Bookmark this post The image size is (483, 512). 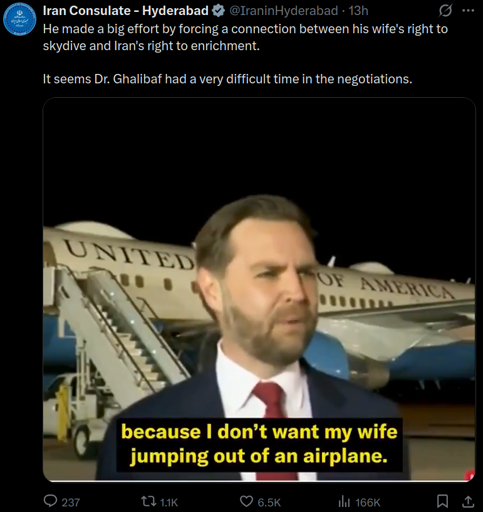pos(442,501)
